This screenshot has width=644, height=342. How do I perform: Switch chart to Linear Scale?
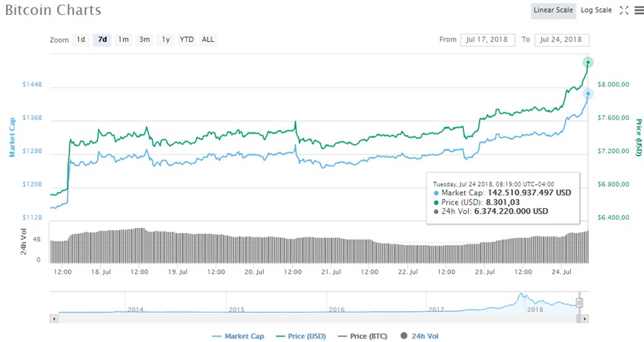coord(553,10)
